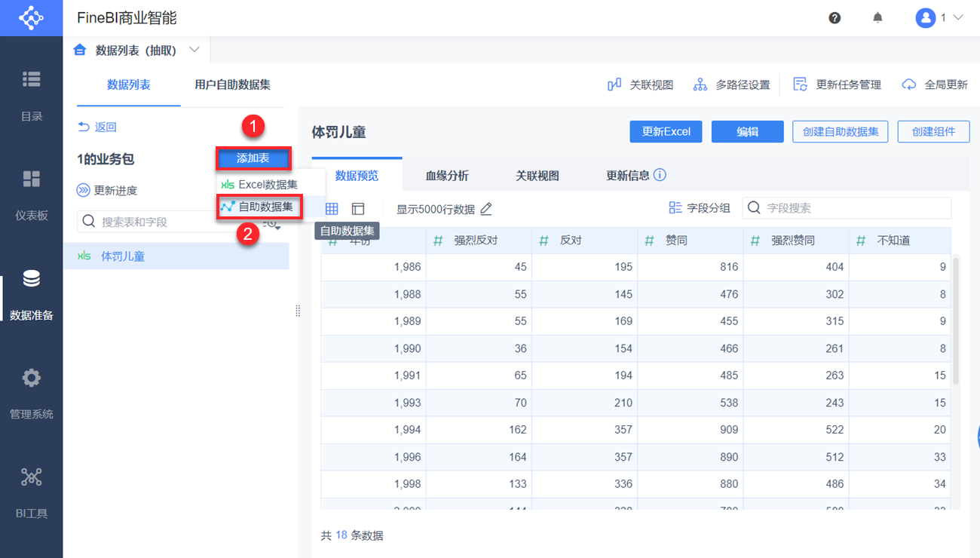Click the 添加表 button

pos(253,158)
